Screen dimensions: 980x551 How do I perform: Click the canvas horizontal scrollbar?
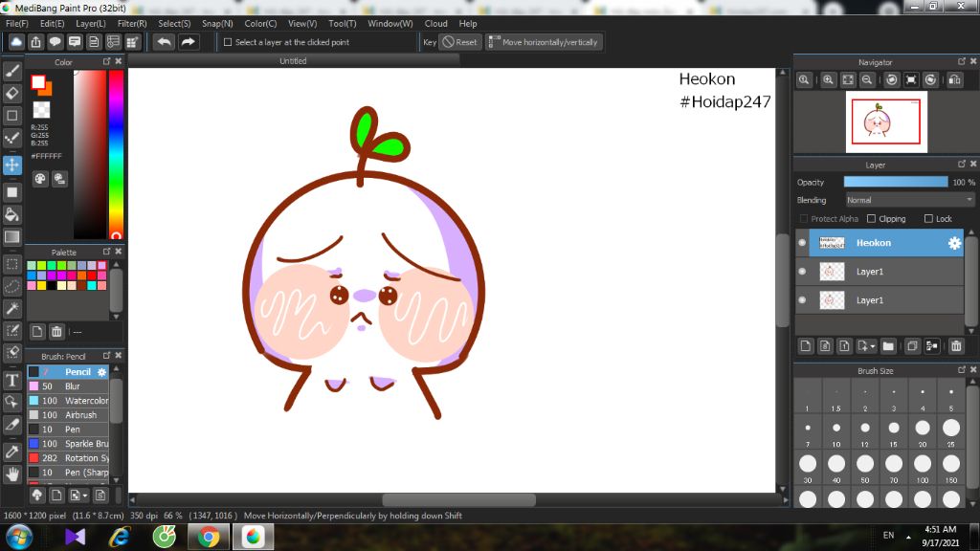[x=458, y=499]
